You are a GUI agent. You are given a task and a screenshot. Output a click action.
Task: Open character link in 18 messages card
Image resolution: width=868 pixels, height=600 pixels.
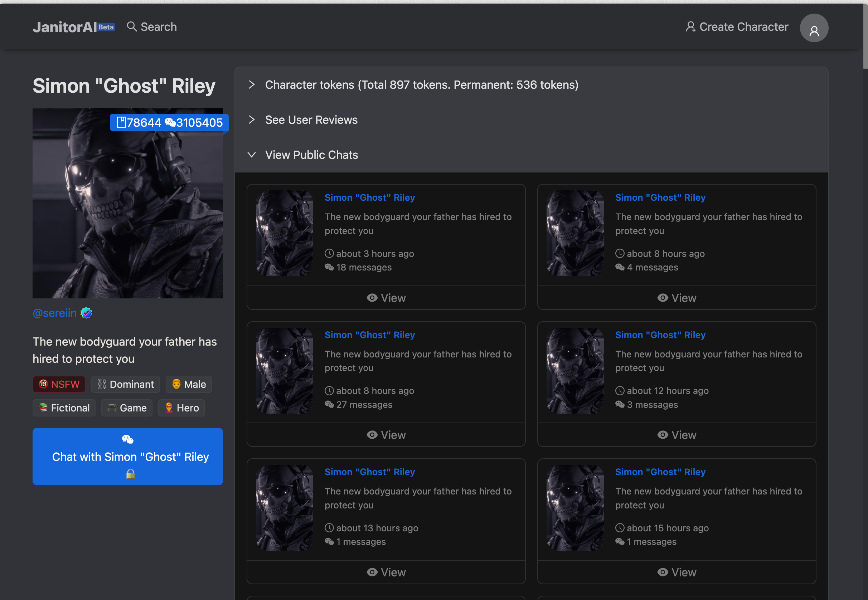tap(370, 197)
